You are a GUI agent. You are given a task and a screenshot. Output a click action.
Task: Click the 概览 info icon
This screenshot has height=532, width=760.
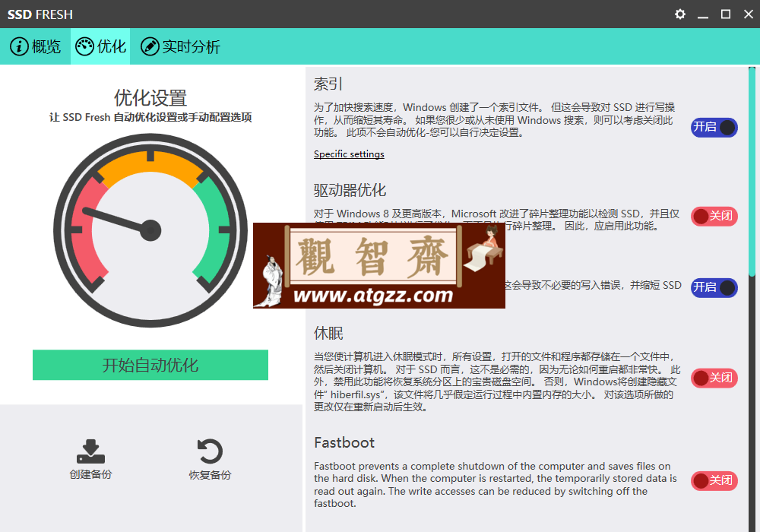[19, 46]
